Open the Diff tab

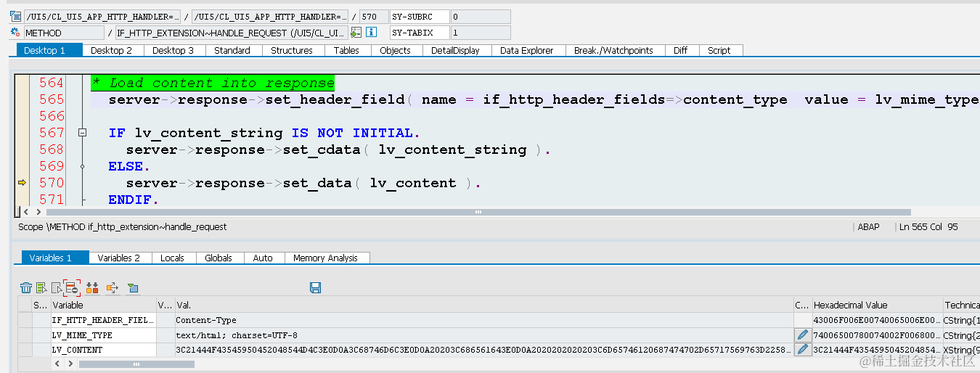tap(680, 50)
